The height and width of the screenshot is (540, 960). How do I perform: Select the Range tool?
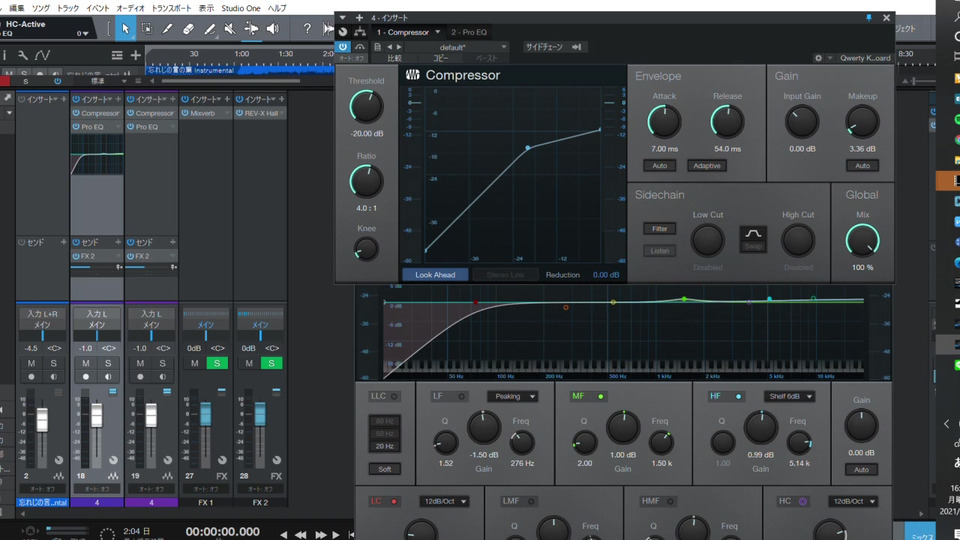click(147, 29)
